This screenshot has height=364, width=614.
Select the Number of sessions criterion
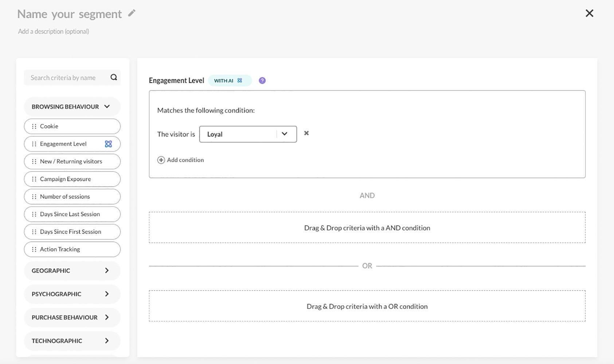pyautogui.click(x=65, y=197)
